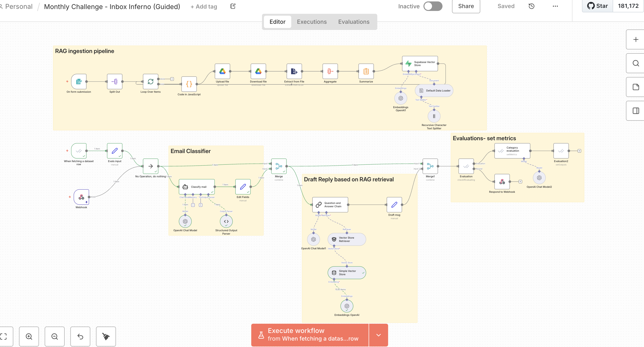
Task: Click the zoom out canvas icon
Action: tap(54, 337)
